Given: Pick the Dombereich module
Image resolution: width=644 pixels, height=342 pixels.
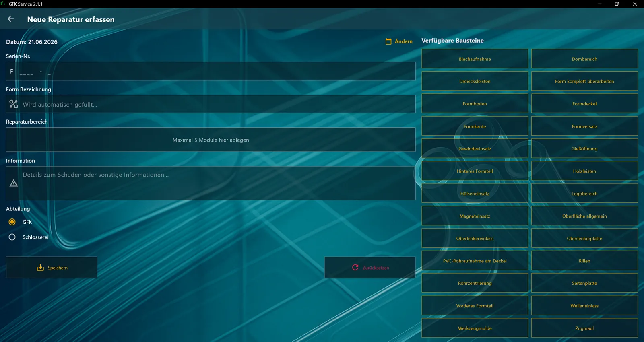Looking at the screenshot, I should [584, 59].
